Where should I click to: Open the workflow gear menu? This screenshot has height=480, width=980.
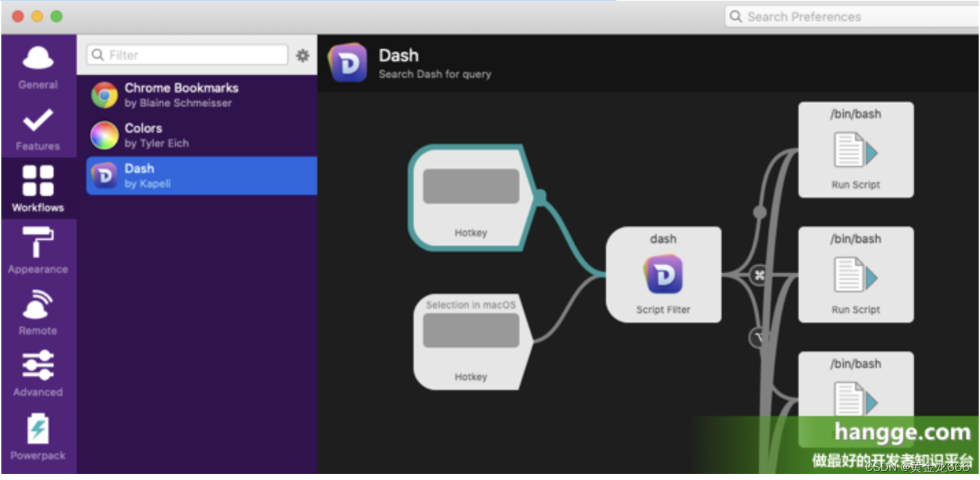pos(302,56)
